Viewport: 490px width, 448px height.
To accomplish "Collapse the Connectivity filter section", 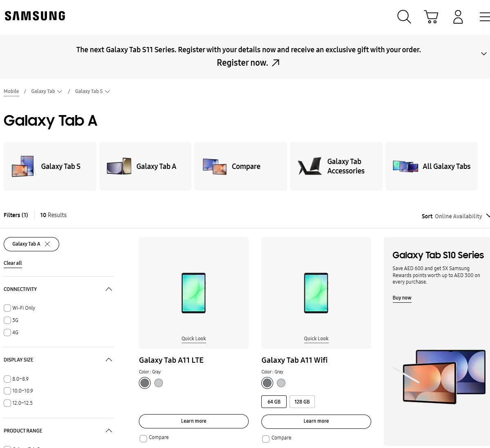I will click(109, 289).
